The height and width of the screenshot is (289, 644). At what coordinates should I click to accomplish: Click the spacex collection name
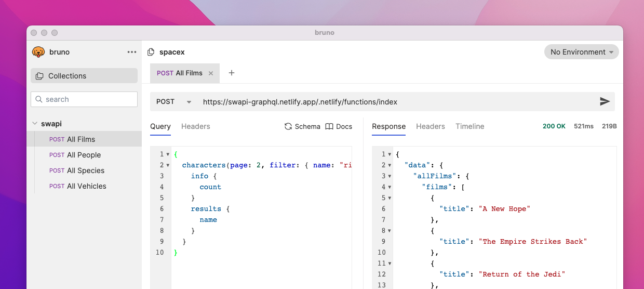coord(172,52)
